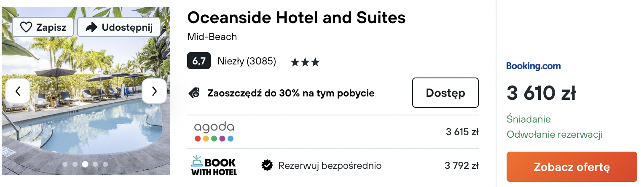644x187 pixels.
Task: Open the 6,7 rating score badge
Action: 199,61
